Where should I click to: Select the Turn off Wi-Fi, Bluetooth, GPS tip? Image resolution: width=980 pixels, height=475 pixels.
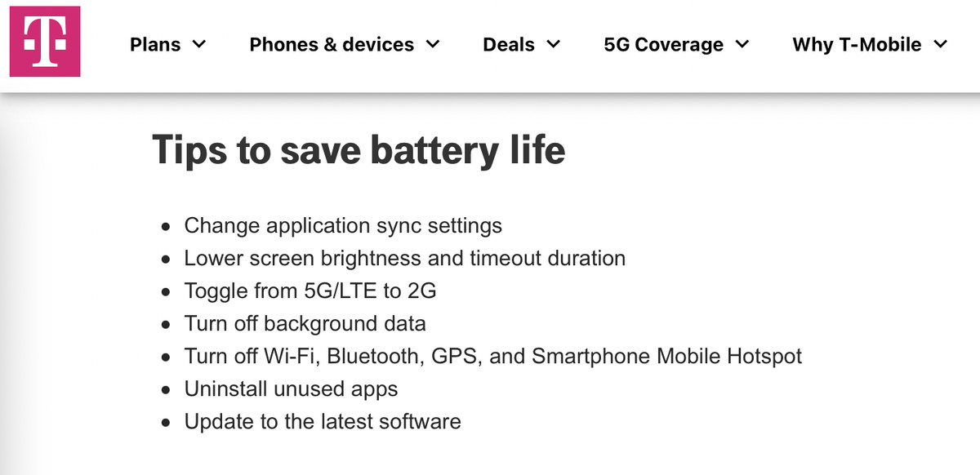[493, 357]
